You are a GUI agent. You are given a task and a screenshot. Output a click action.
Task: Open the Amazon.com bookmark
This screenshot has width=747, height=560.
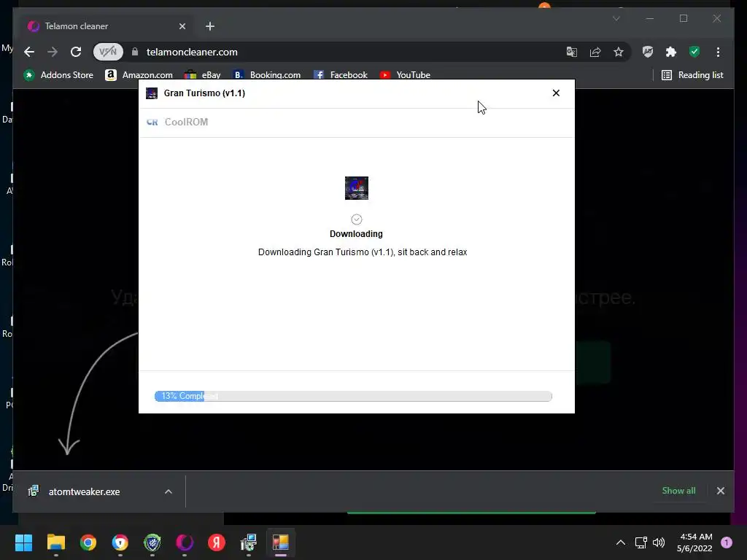click(x=139, y=75)
